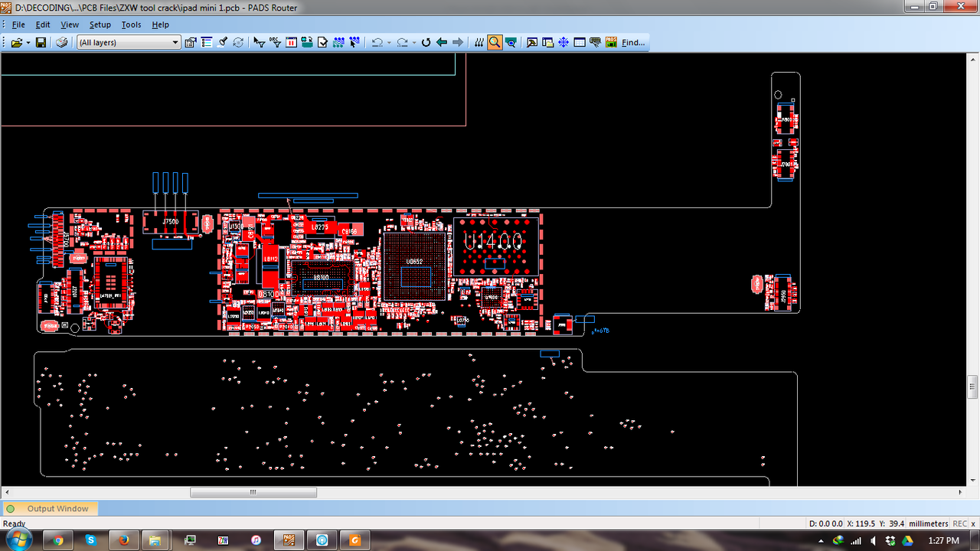The image size is (980, 551).
Task: Click the green-and-blue dotted routing icon
Action: point(339,42)
